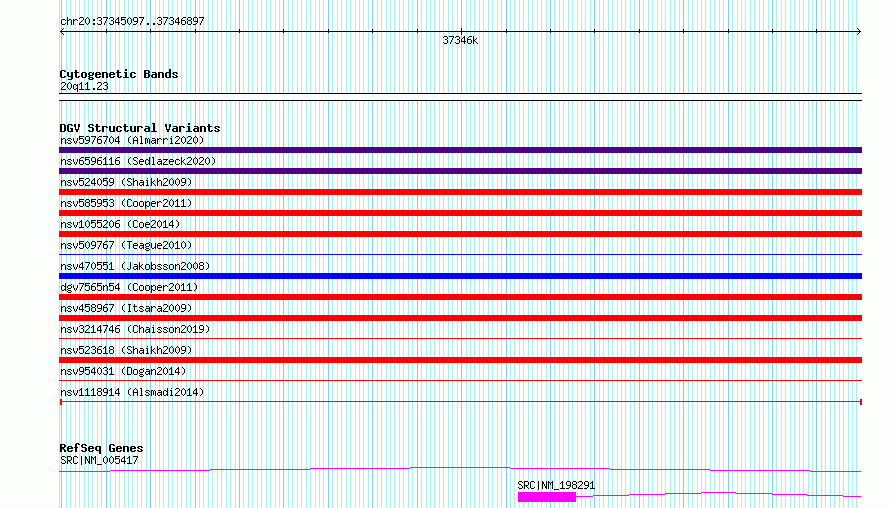890x508 pixels.
Task: Click the red bar under nsv1055206
Action: pos(460,234)
